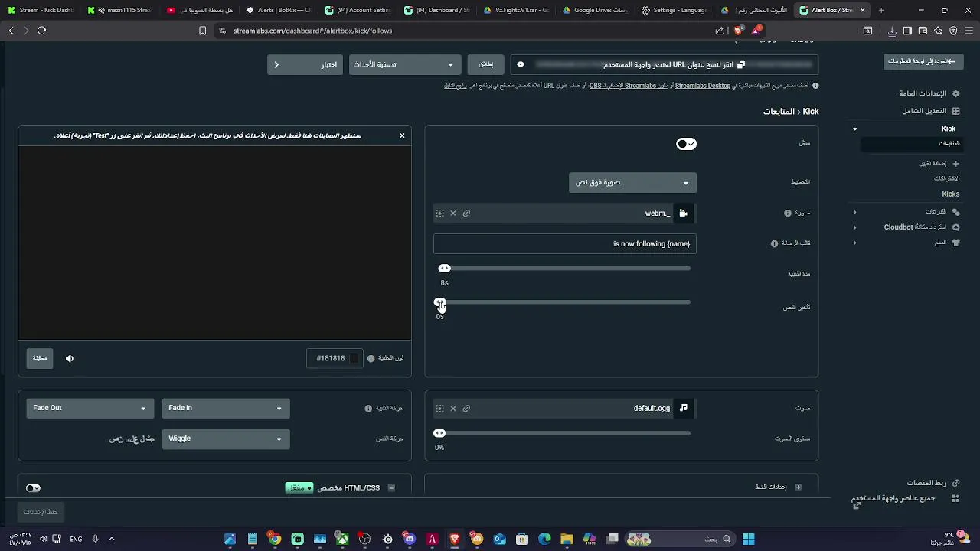980x551 pixels.
Task: Open the Fade In animation dropdown
Action: click(226, 408)
